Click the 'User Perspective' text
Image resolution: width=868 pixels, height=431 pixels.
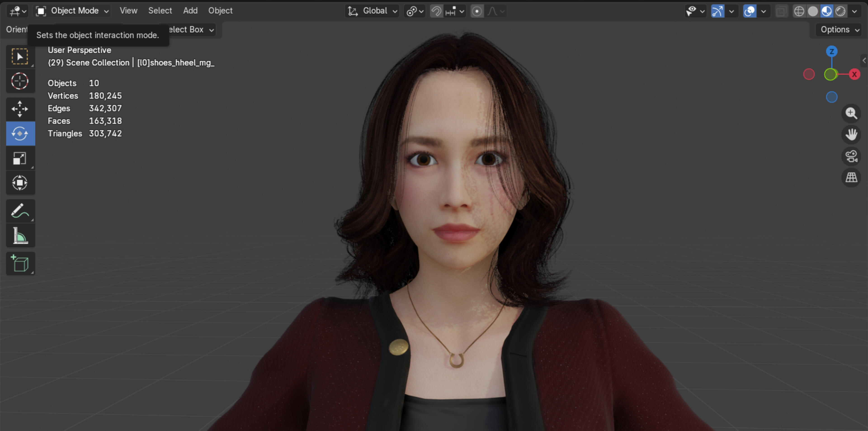[80, 50]
